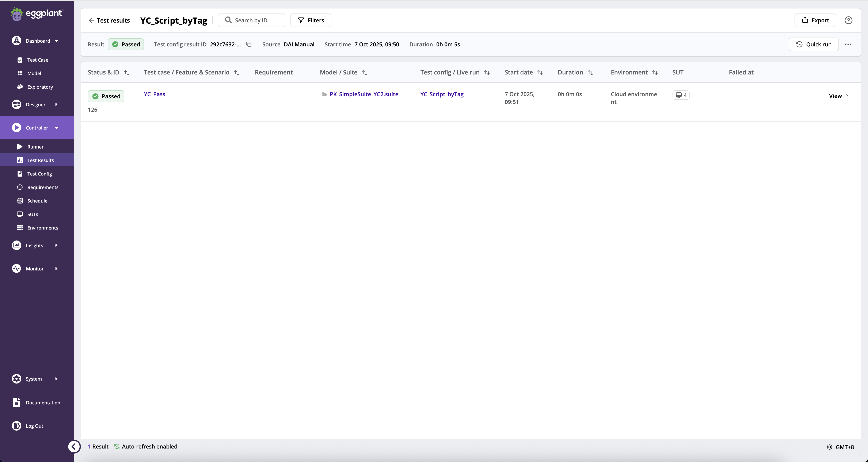
Task: Open the help question mark icon
Action: (x=848, y=20)
